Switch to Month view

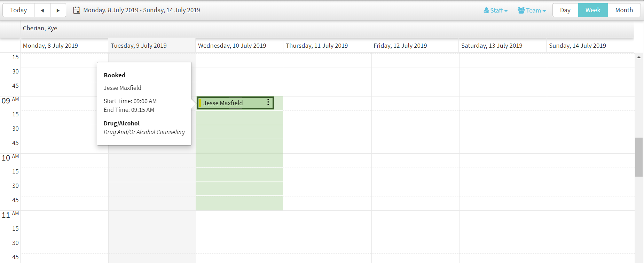point(624,10)
